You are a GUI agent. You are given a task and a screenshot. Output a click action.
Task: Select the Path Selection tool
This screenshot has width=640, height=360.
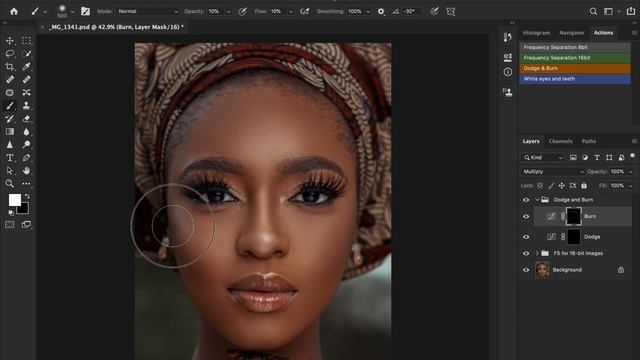[10, 171]
